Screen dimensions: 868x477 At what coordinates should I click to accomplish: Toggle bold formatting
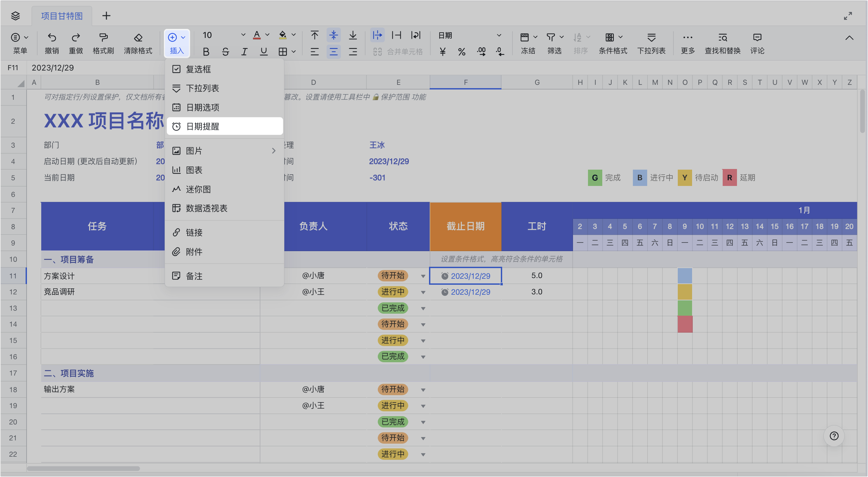[206, 51]
